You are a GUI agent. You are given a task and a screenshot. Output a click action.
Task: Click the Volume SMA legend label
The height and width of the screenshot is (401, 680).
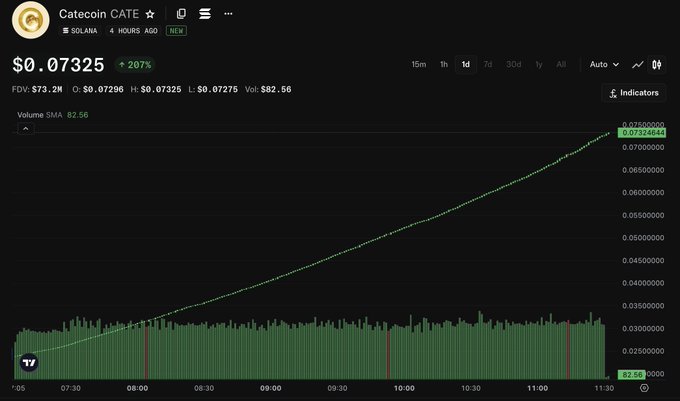pos(39,115)
